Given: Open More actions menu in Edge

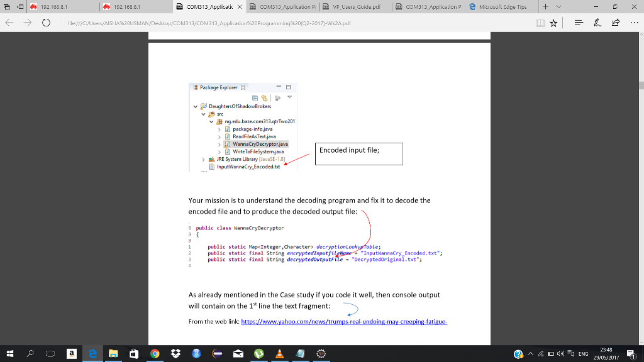Looking at the screenshot, I should pos(633,22).
